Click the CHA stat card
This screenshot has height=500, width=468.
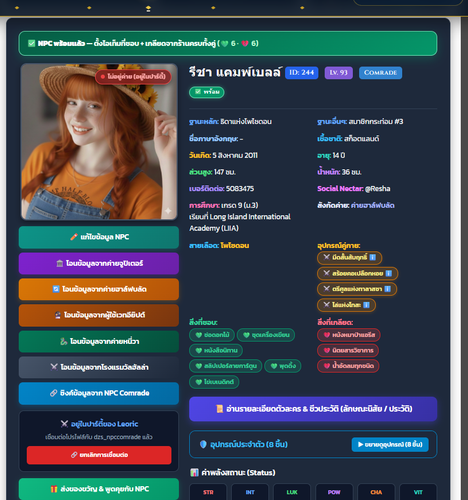[376, 492]
